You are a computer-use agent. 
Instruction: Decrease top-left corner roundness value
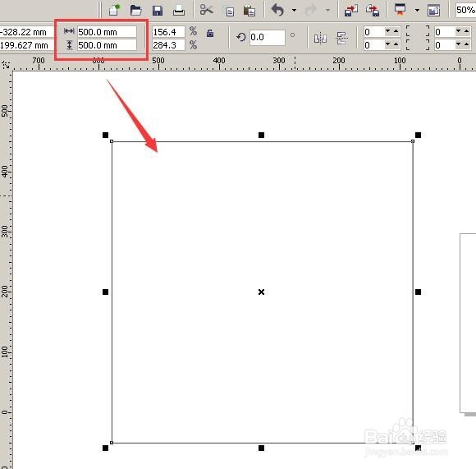click(387, 31)
